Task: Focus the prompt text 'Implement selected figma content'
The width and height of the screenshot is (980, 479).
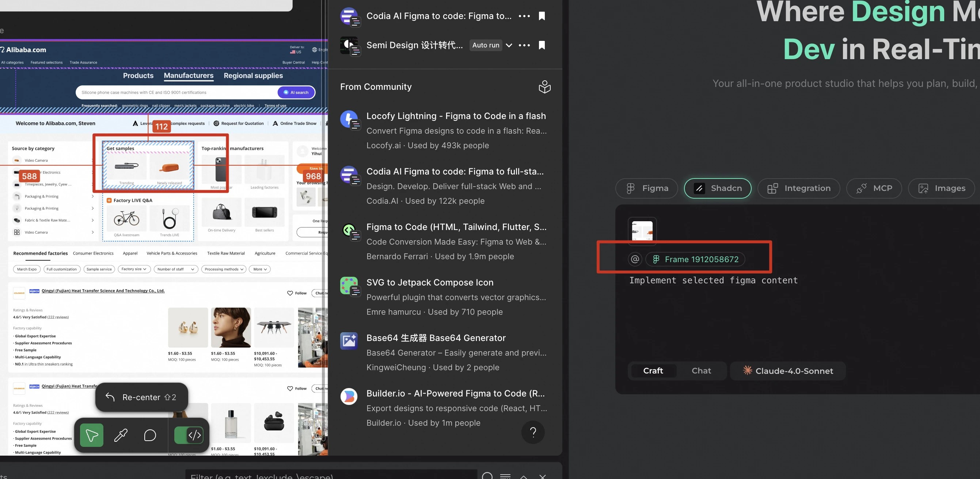Action: click(713, 280)
